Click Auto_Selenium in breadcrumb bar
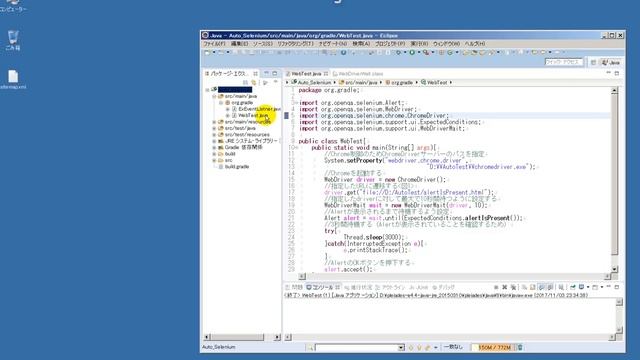The width and height of the screenshot is (640, 360). [x=311, y=82]
